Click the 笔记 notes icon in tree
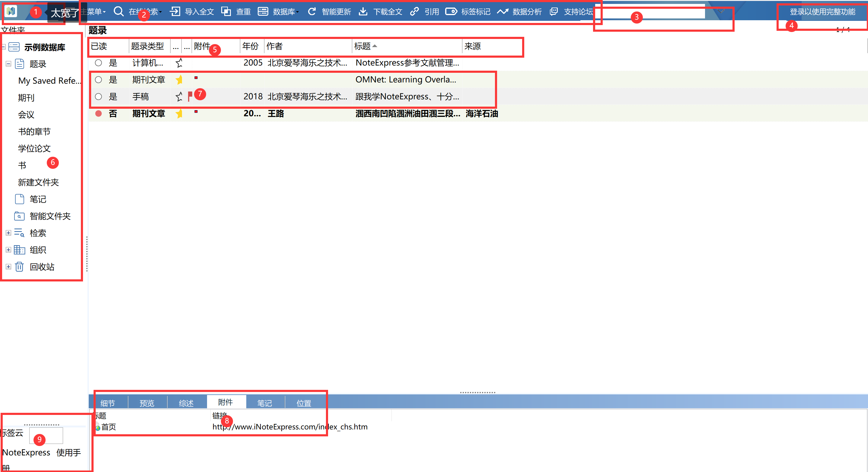Viewport: 868px width, 472px height. pos(20,199)
